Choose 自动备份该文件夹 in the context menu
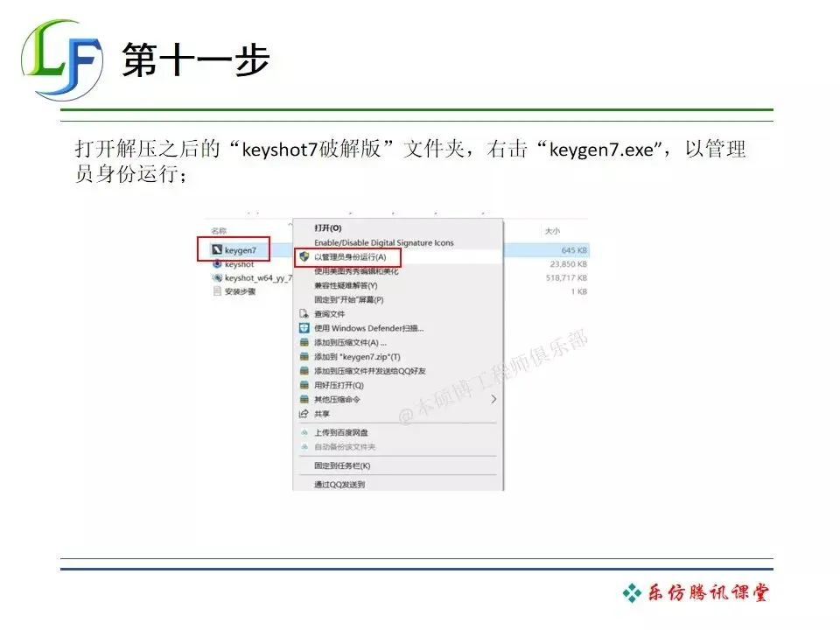The height and width of the screenshot is (630, 840). [x=345, y=447]
